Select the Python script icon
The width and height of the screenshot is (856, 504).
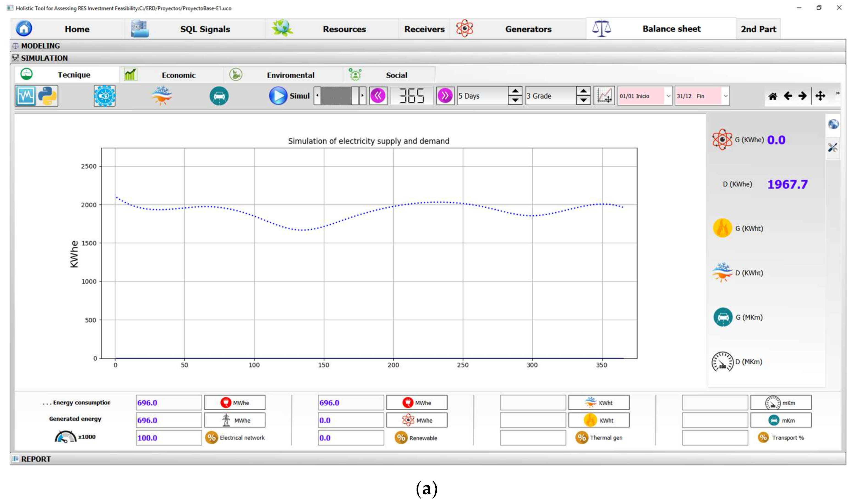pos(48,96)
